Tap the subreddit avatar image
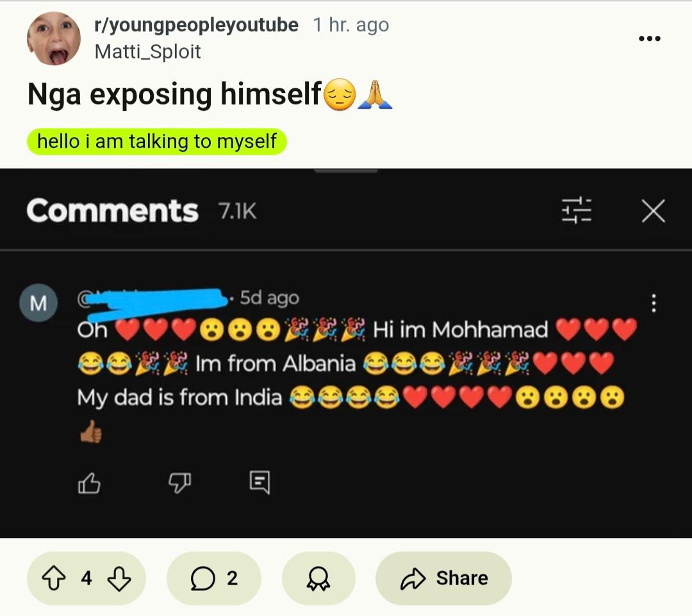The height and width of the screenshot is (616, 692). (54, 38)
